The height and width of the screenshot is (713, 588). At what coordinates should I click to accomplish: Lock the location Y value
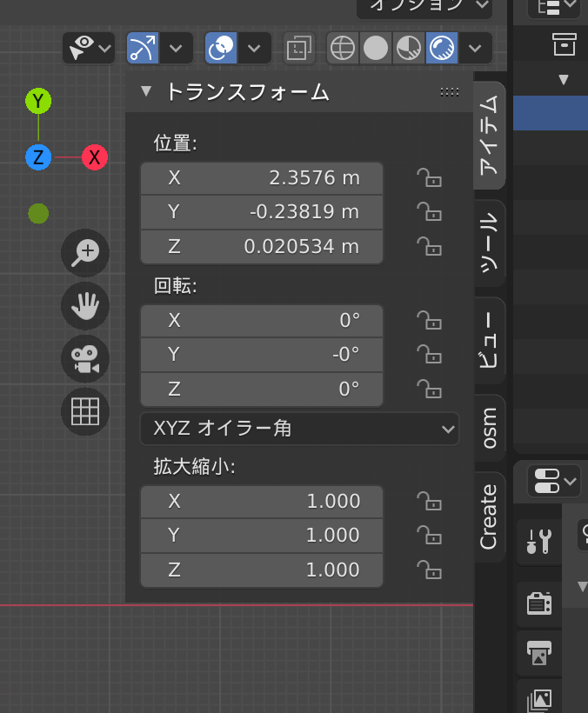tap(429, 212)
